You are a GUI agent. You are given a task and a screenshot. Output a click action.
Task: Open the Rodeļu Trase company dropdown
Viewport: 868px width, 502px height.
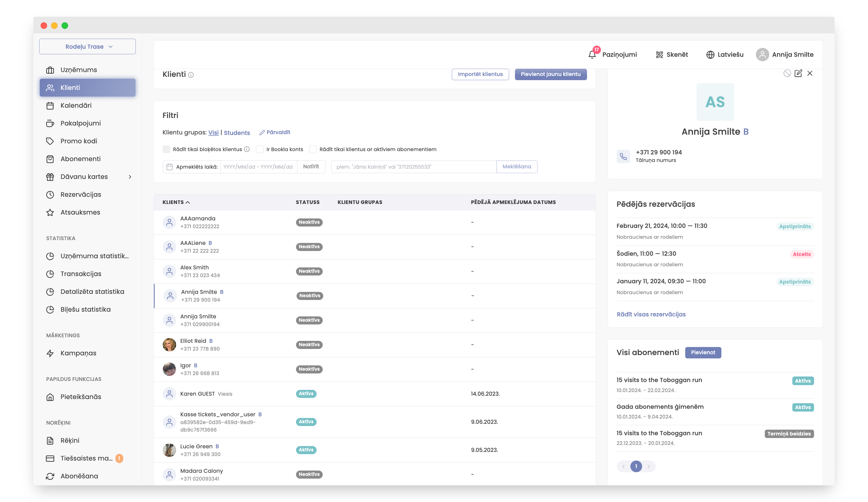(x=87, y=46)
